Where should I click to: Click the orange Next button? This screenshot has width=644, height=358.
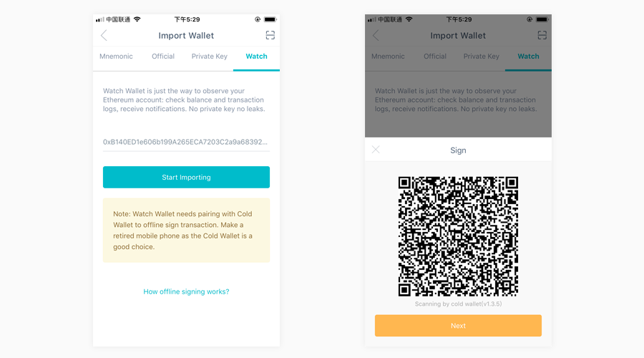458,326
